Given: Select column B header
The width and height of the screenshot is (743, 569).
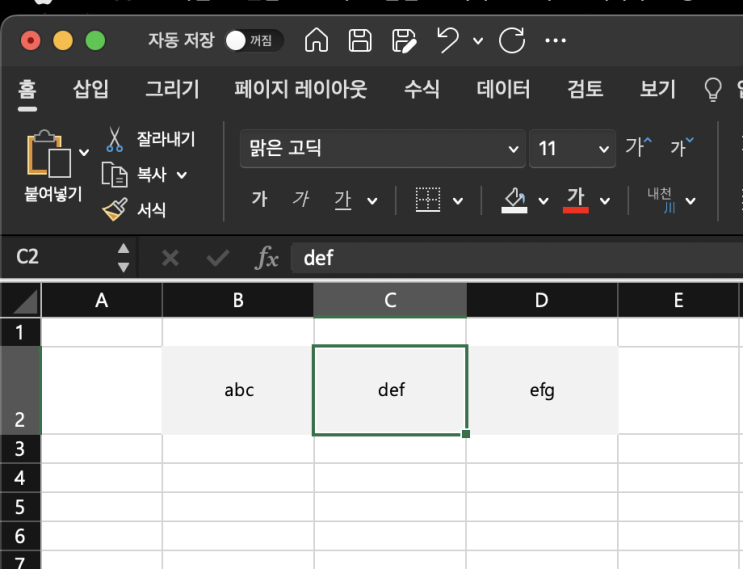Looking at the screenshot, I should (x=238, y=300).
